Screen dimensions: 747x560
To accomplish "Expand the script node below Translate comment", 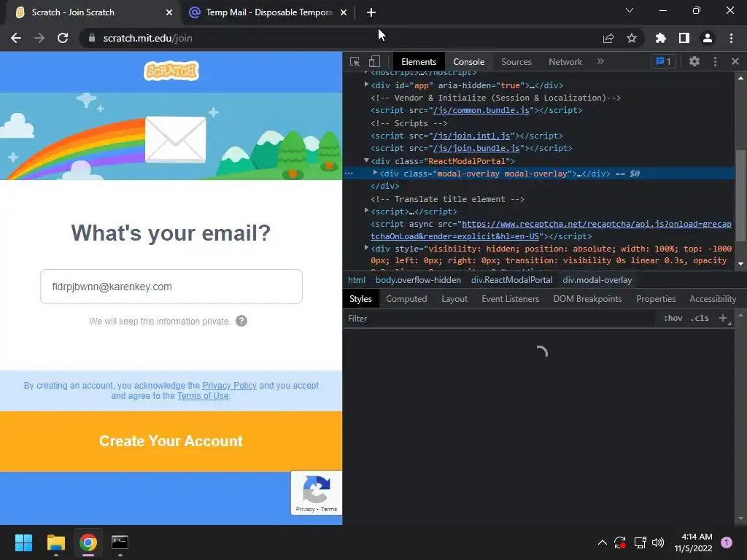I will click(366, 211).
